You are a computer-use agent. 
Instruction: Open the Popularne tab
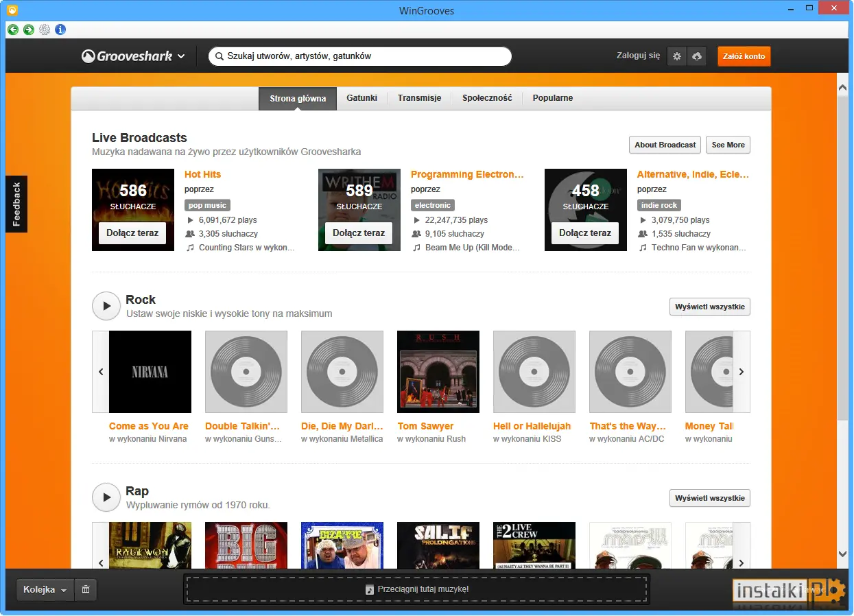pos(552,98)
